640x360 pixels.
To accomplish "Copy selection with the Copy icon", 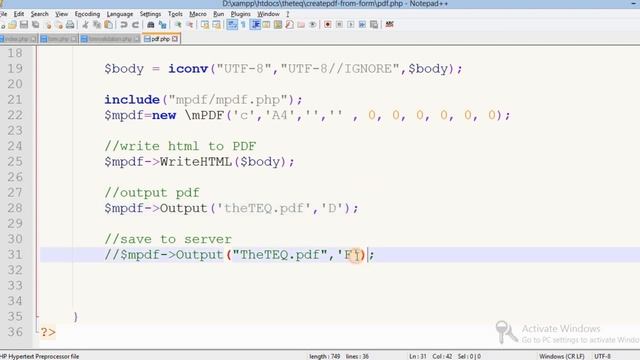I will click(x=97, y=25).
